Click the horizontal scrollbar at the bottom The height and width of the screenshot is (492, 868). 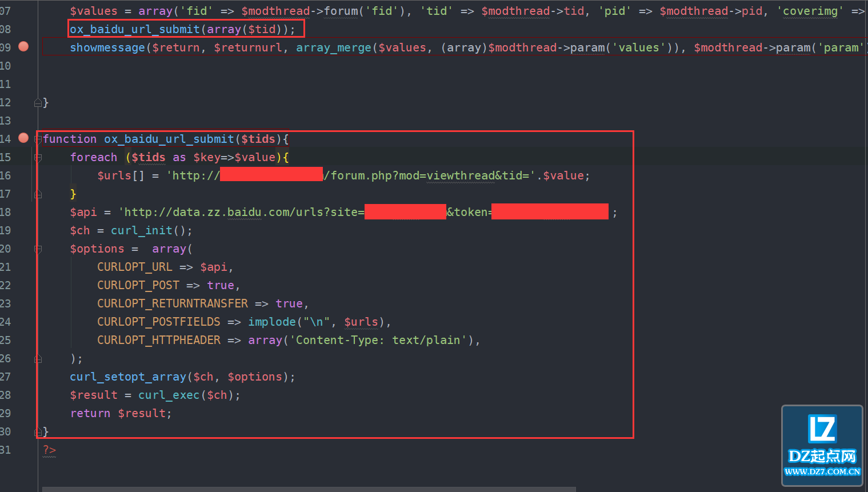coord(309,489)
